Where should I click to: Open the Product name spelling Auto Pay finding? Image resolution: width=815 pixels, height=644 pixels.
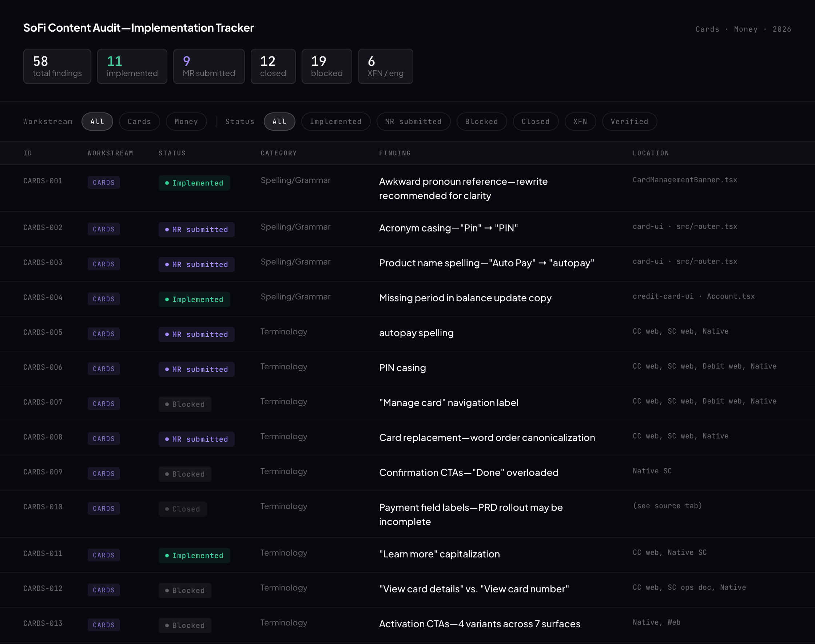(x=487, y=263)
